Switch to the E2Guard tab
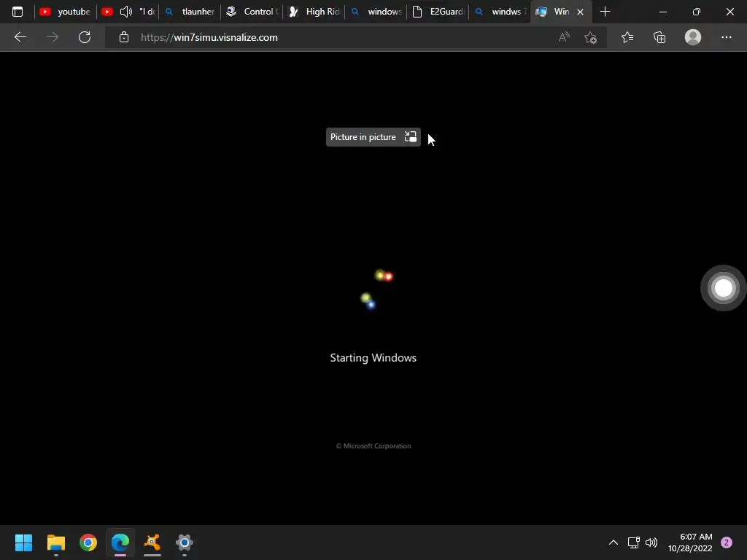The image size is (747, 560). pyautogui.click(x=438, y=12)
